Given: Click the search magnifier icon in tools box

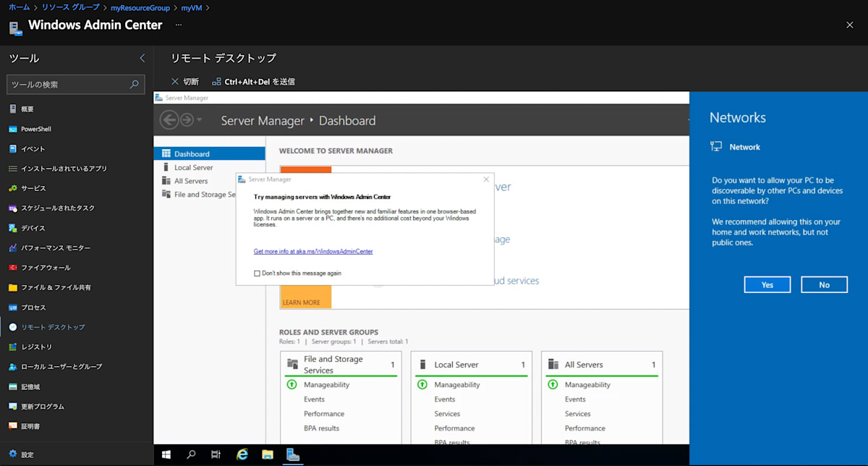Looking at the screenshot, I should (x=134, y=85).
